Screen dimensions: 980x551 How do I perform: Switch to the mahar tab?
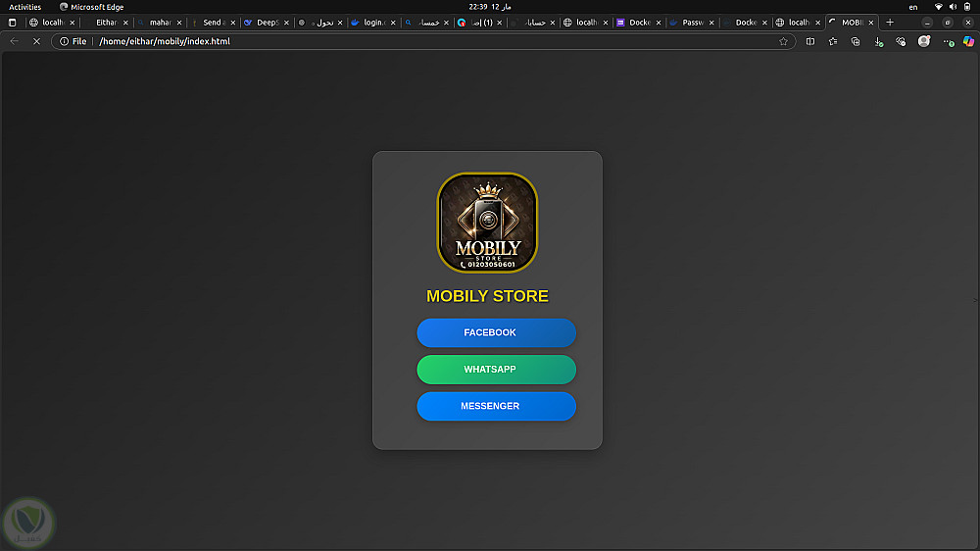160,23
